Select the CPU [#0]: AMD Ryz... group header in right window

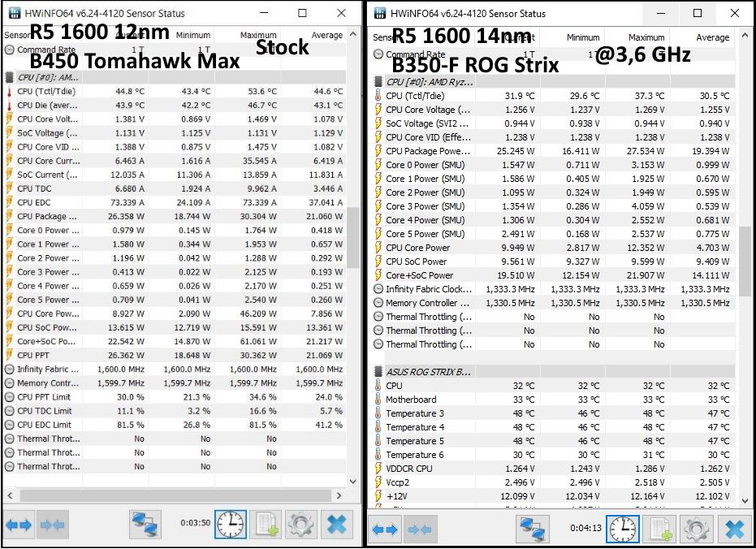554,82
